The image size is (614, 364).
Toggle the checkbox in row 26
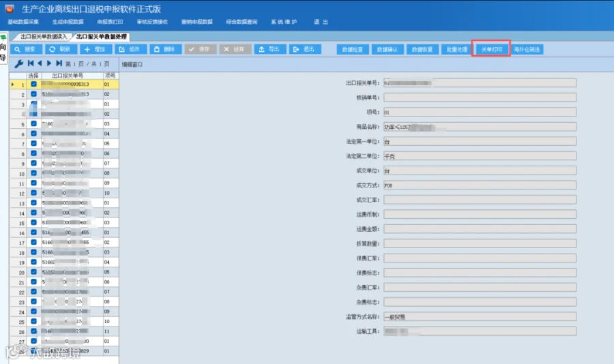coord(33,331)
